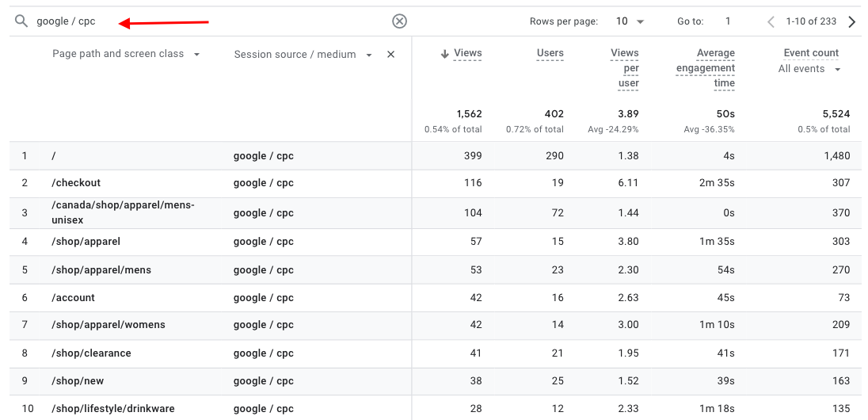868x420 pixels.
Task: Click the /shop/clearance page path
Action: point(92,353)
